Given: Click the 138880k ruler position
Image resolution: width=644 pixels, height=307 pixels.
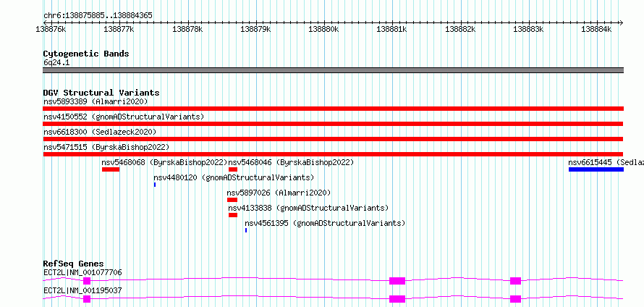Looking at the screenshot, I should [324, 29].
